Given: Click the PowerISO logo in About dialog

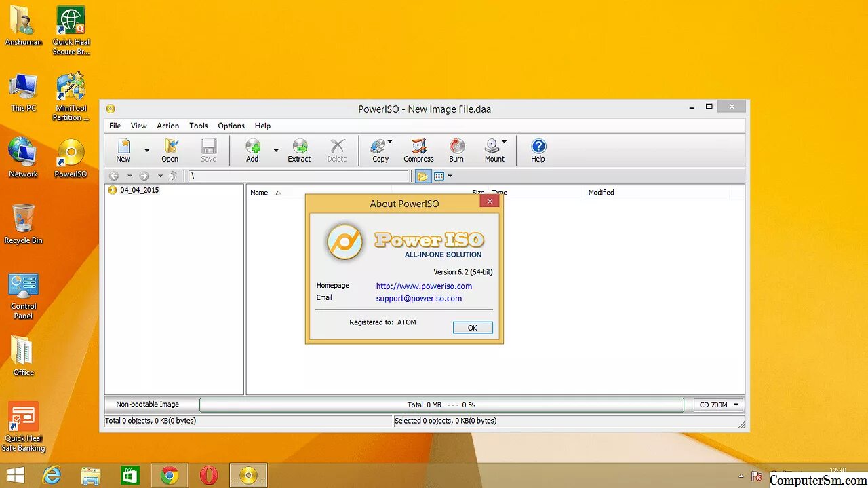Looking at the screenshot, I should point(344,241).
